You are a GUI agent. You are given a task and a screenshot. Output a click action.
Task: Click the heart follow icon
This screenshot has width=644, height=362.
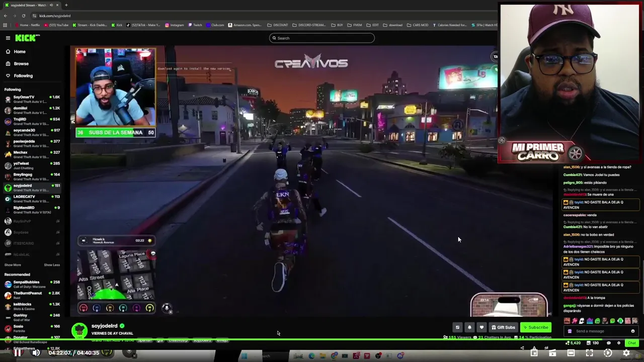point(481,327)
